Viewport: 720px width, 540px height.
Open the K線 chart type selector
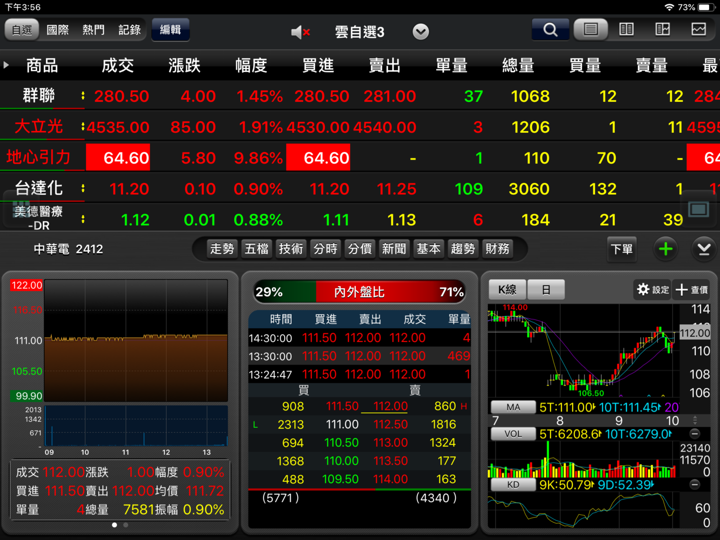pyautogui.click(x=506, y=290)
